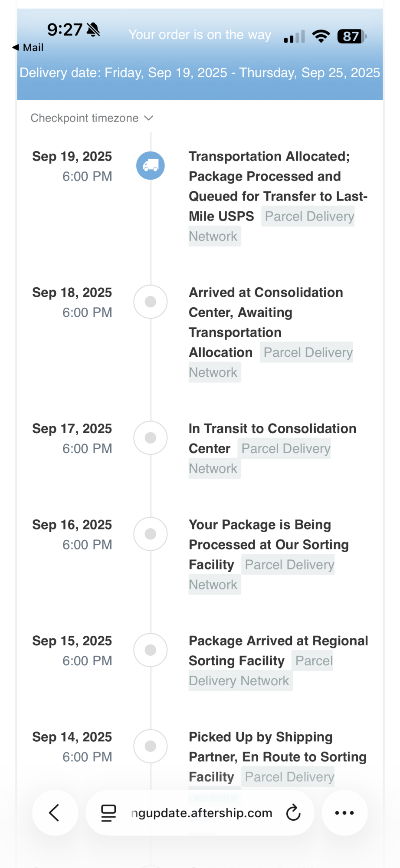Return to the Mail app

point(28,47)
